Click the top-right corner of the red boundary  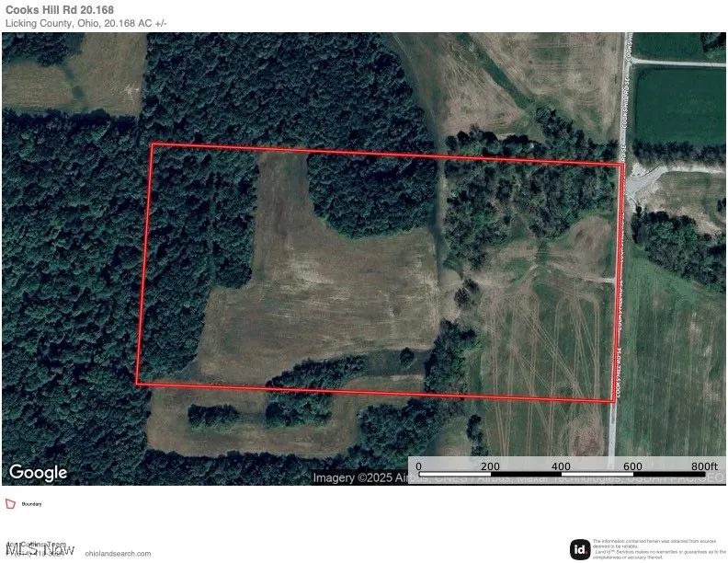pos(622,164)
